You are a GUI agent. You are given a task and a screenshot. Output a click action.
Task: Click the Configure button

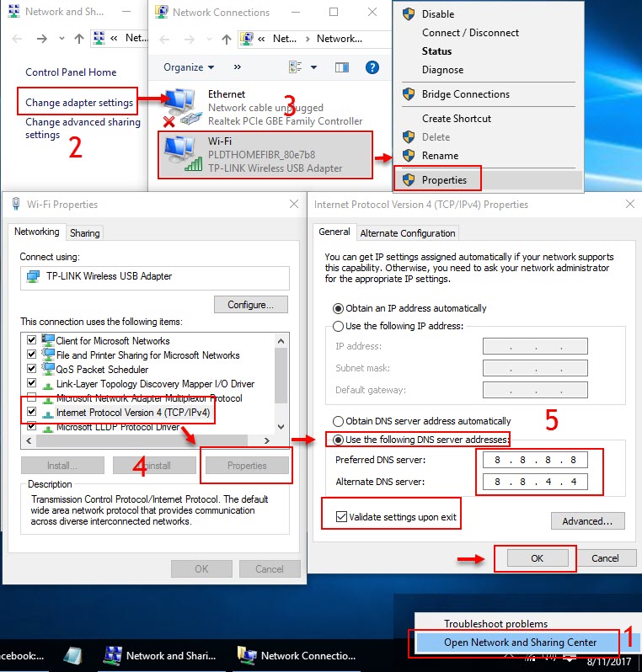tap(251, 305)
